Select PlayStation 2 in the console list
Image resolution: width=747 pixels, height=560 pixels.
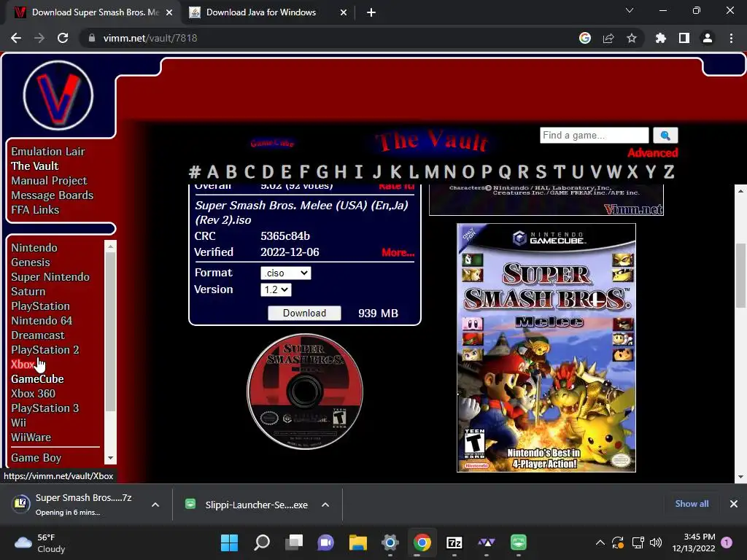[45, 350]
